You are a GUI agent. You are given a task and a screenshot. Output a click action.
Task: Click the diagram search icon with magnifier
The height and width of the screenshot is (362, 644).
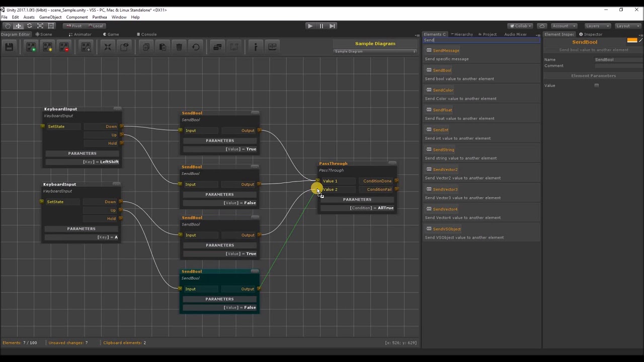click(x=86, y=47)
